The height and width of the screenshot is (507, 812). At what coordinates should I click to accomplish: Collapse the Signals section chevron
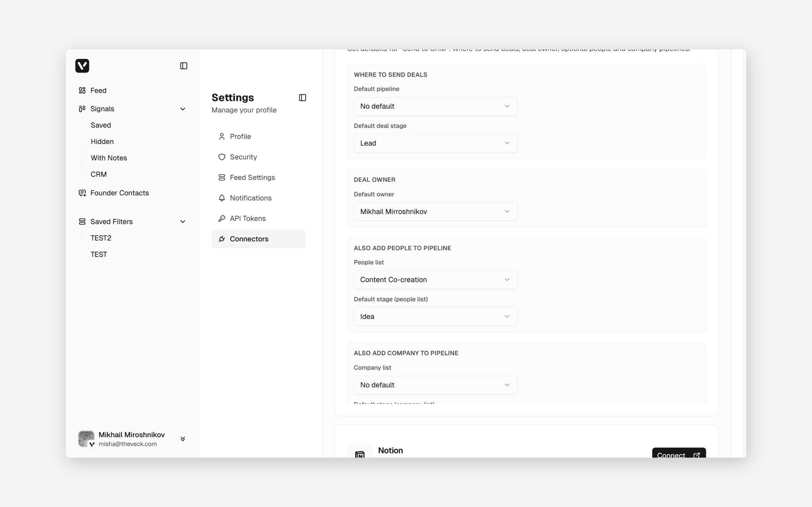pos(183,109)
